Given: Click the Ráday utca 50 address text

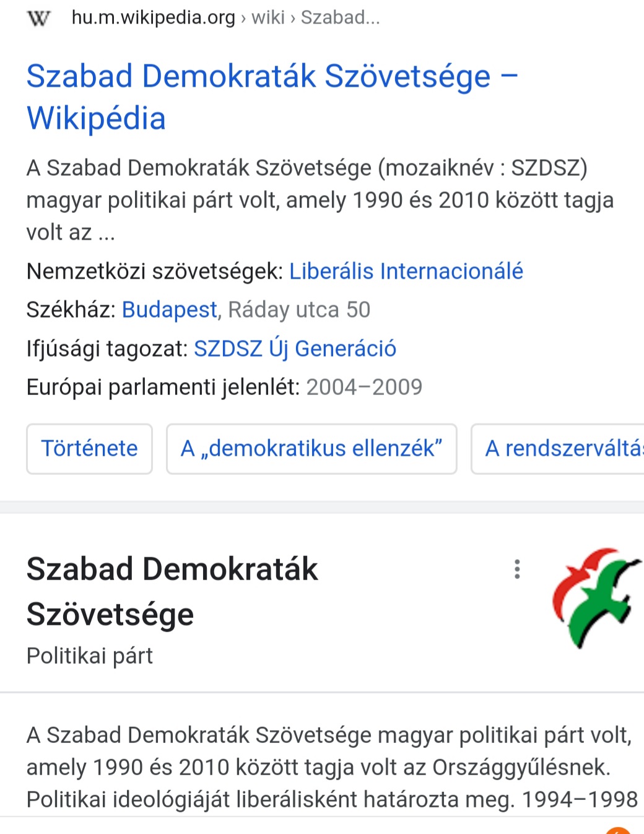Looking at the screenshot, I should (299, 310).
